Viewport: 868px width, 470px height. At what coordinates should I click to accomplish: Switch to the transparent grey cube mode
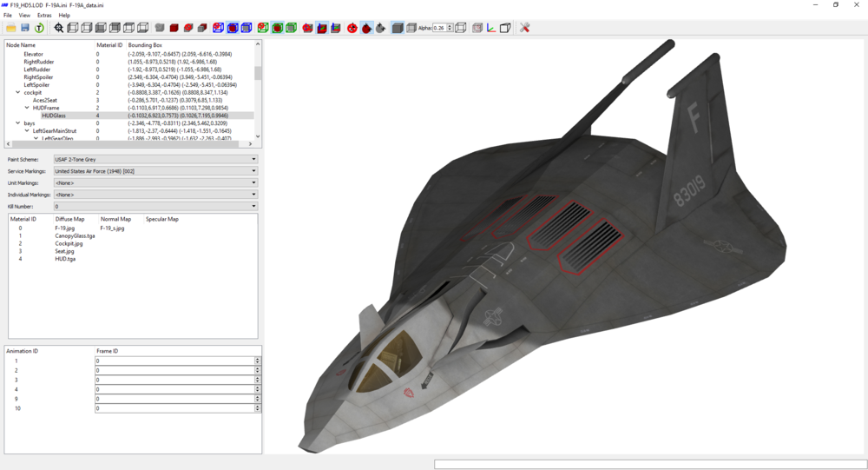(x=411, y=28)
